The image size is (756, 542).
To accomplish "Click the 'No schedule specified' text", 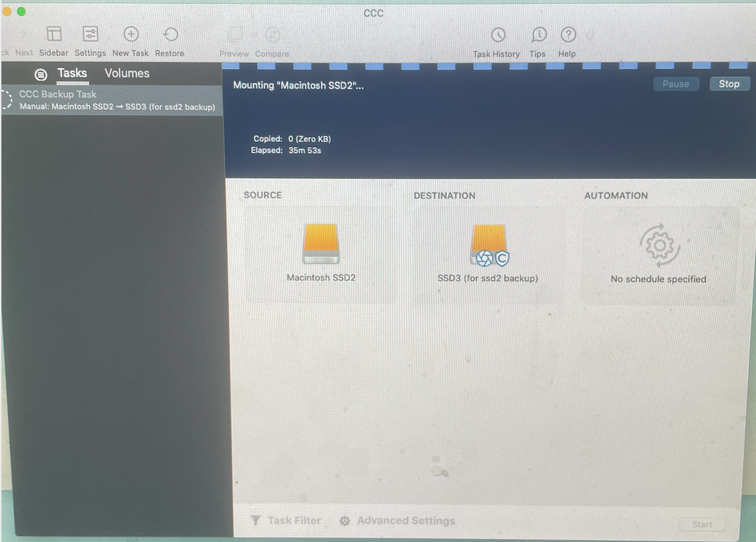I will 658,279.
